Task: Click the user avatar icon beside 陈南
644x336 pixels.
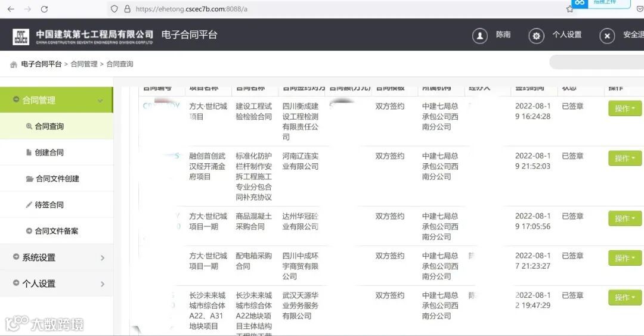Action: click(x=479, y=36)
